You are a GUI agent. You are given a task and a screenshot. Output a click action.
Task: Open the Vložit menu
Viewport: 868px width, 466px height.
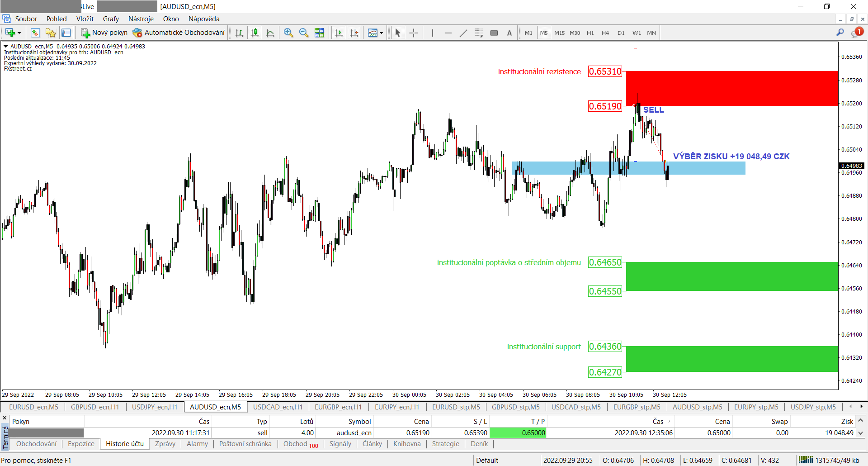coord(85,19)
